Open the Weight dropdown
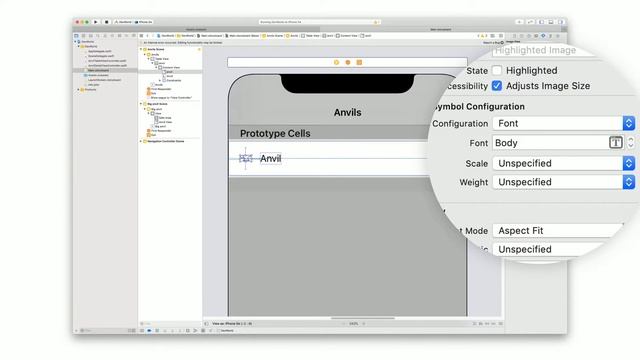Viewport: 640px width, 360px height. pos(564,182)
